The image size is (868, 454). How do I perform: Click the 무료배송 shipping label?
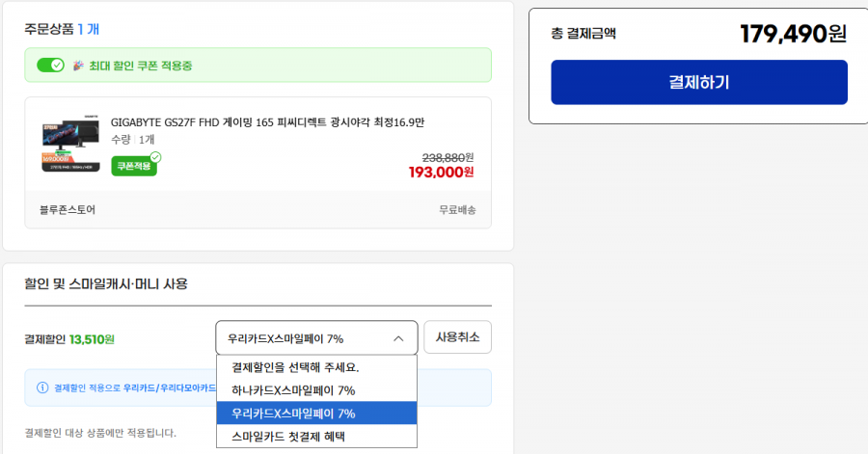[x=457, y=209]
